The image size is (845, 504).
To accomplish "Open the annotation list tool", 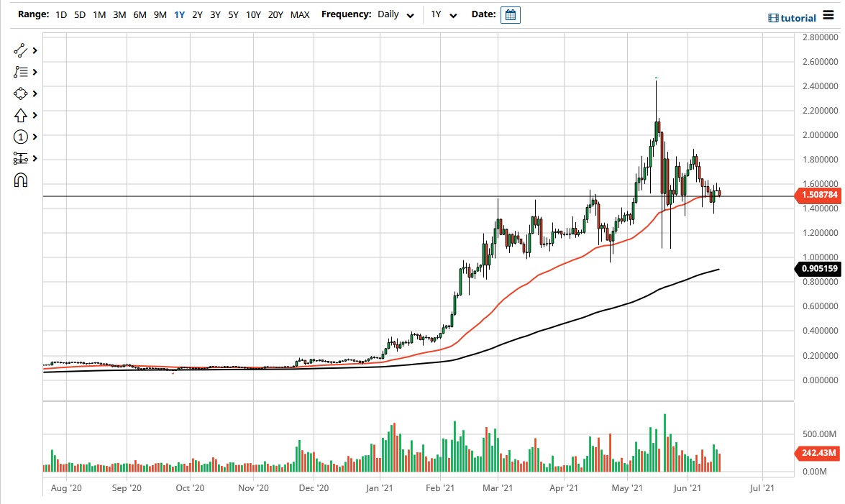I will [x=19, y=72].
